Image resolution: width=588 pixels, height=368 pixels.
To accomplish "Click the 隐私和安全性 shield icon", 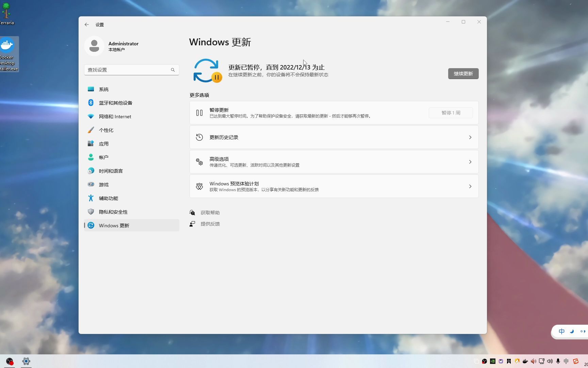I will (91, 212).
